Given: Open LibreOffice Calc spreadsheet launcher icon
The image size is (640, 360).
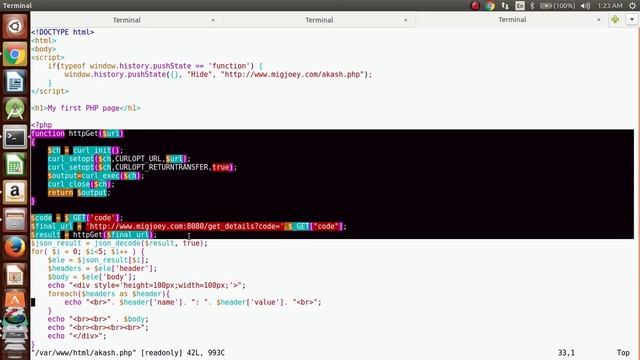Looking at the screenshot, I should [x=15, y=164].
